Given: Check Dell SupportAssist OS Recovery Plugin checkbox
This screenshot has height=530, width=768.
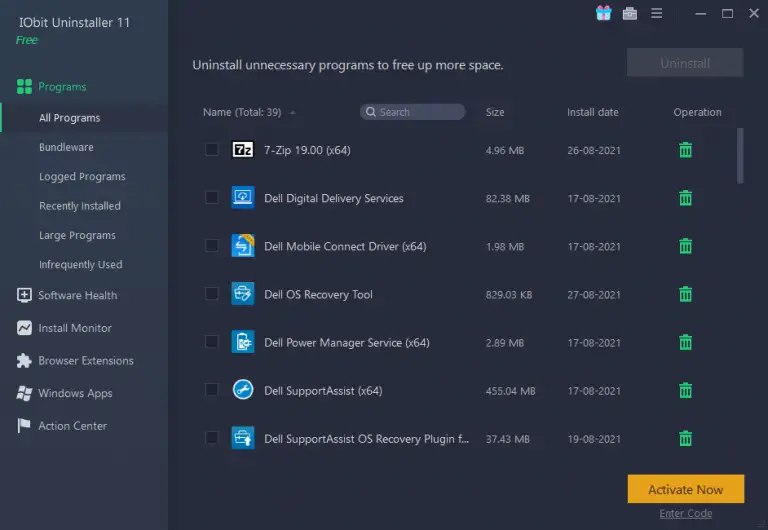Looking at the screenshot, I should pyautogui.click(x=212, y=438).
